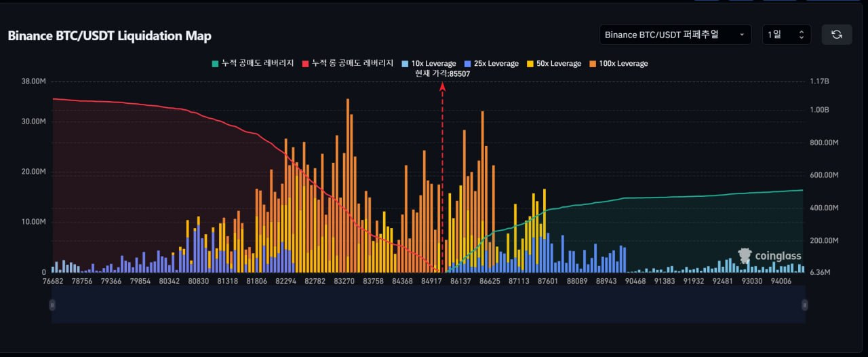Click the 200.00M right axis label
Screen dimensions: 868x357
825,240
